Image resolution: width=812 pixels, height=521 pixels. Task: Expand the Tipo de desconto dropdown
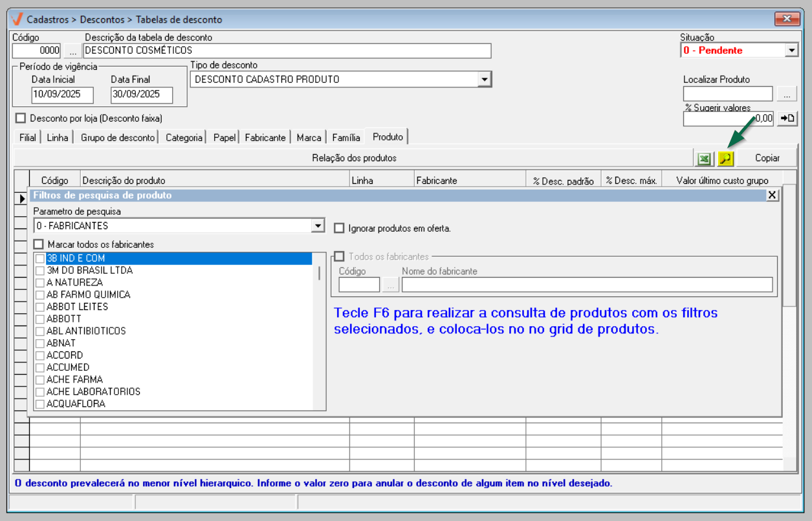coord(484,79)
